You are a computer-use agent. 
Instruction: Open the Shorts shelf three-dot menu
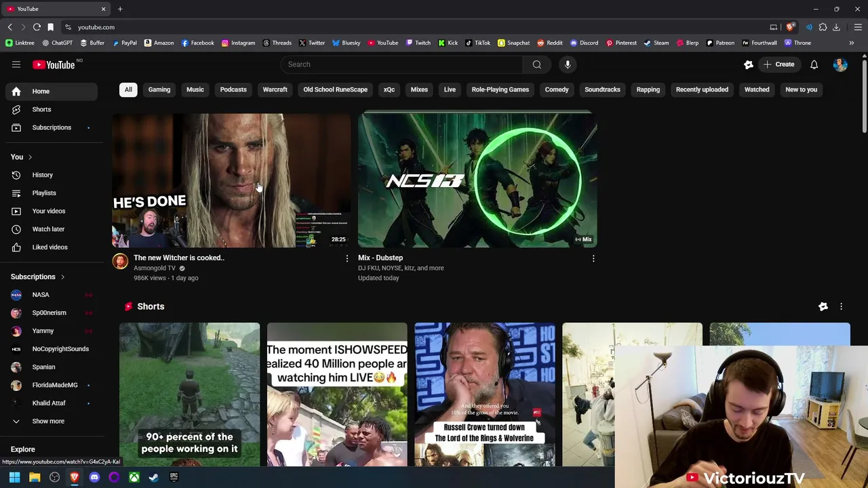click(841, 306)
